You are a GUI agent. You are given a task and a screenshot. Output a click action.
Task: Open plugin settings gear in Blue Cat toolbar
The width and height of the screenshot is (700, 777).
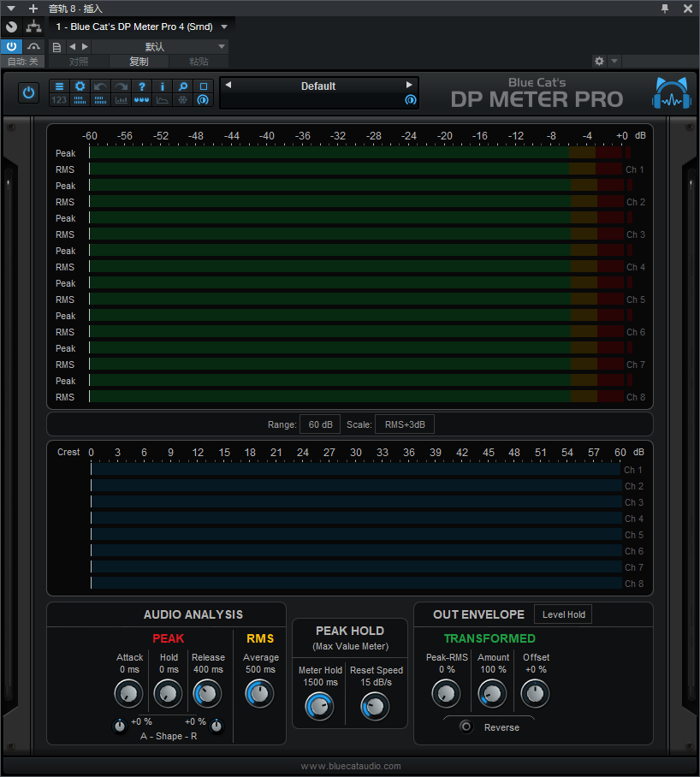(80, 86)
